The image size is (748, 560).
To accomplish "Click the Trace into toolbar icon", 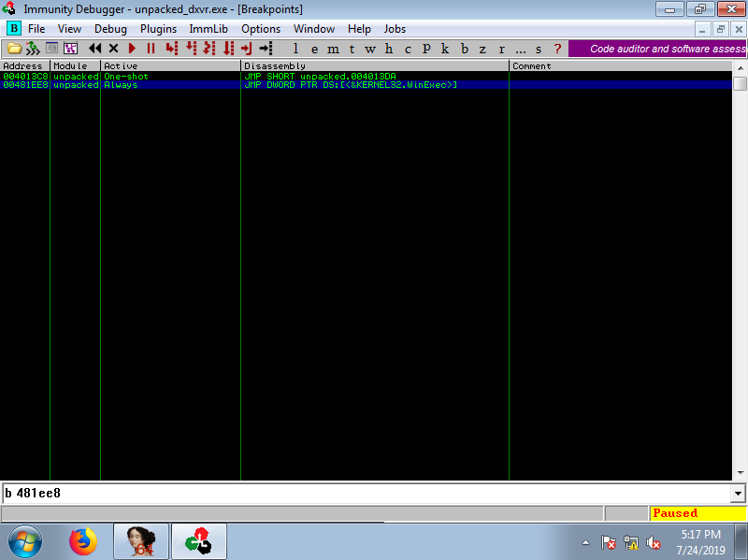I will click(x=209, y=49).
